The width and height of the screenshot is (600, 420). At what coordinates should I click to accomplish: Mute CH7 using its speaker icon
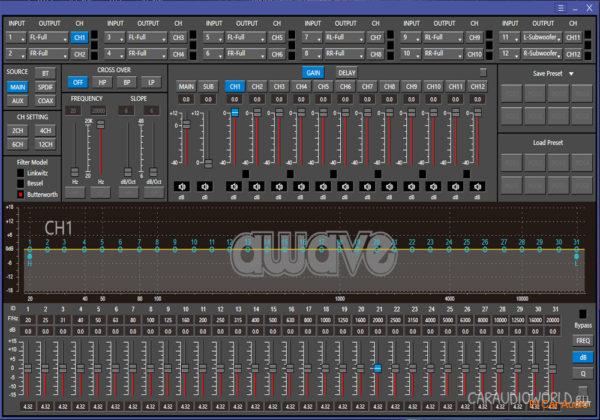tap(367, 187)
